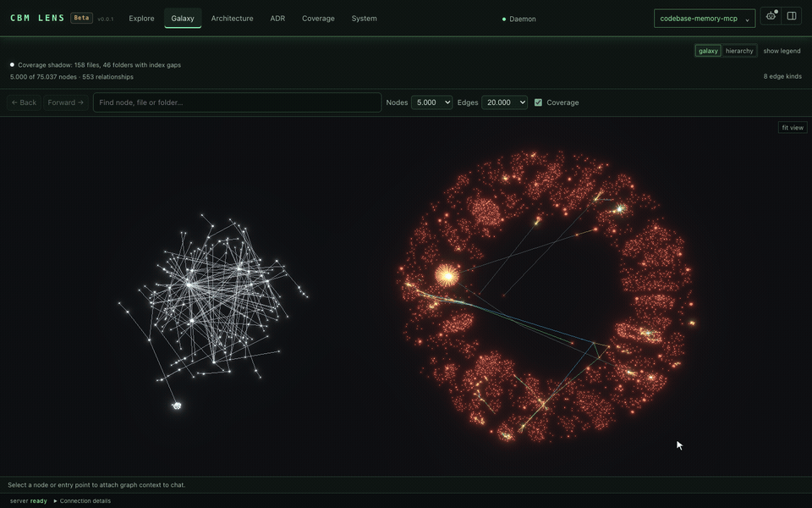The height and width of the screenshot is (508, 812).
Task: Open the Explore tab
Action: (141, 18)
